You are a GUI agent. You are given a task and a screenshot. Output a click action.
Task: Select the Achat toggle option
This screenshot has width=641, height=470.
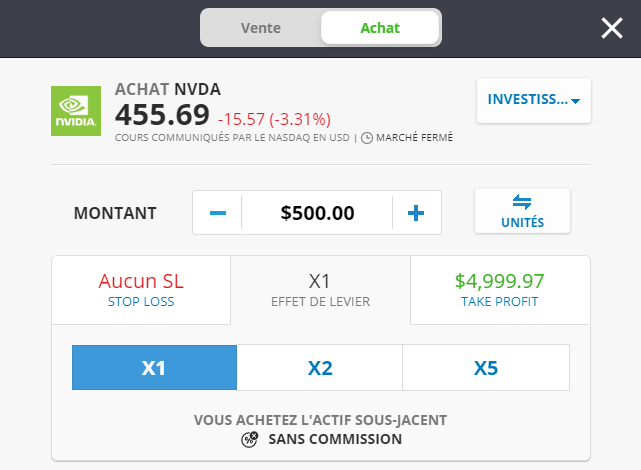tap(379, 28)
